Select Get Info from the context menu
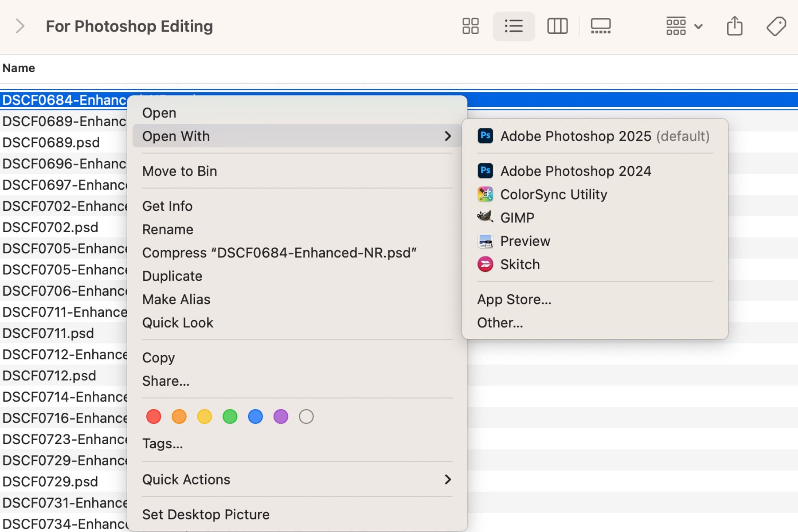The image size is (798, 532). pyautogui.click(x=167, y=206)
